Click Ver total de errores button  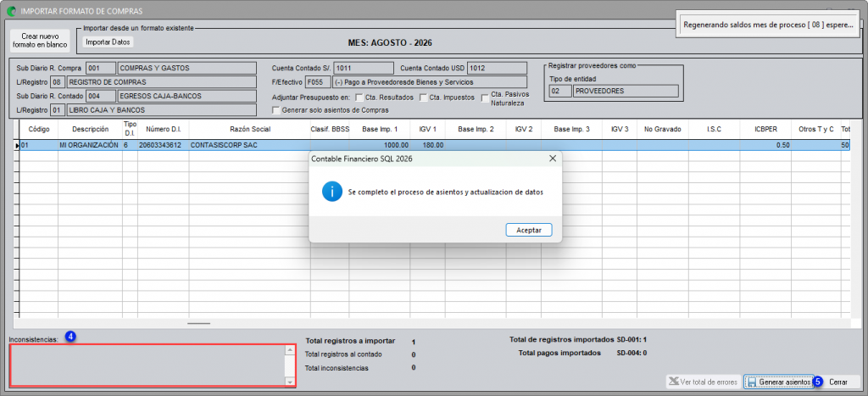703,382
